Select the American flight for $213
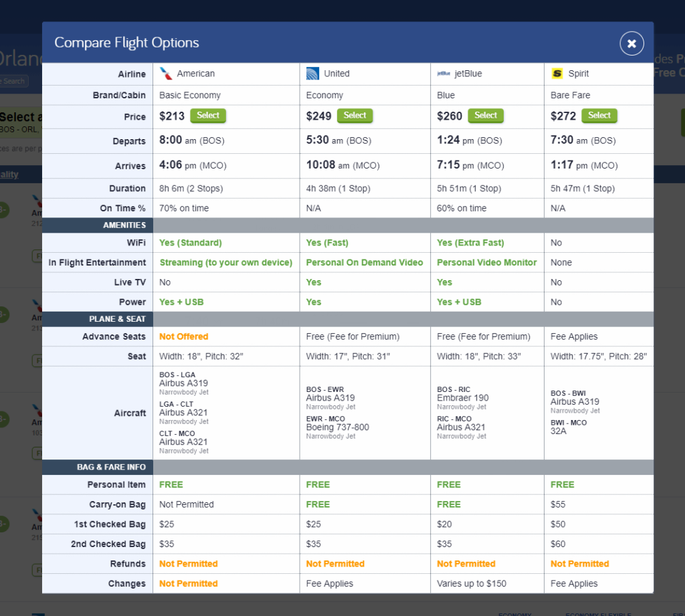Image resolution: width=685 pixels, height=616 pixels. [x=208, y=115]
